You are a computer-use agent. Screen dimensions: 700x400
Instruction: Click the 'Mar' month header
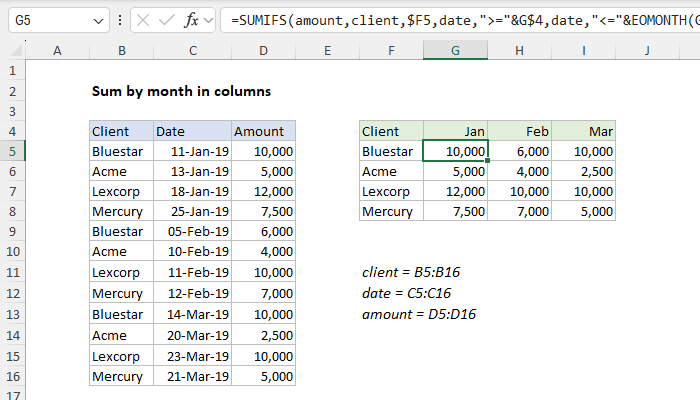pos(583,131)
